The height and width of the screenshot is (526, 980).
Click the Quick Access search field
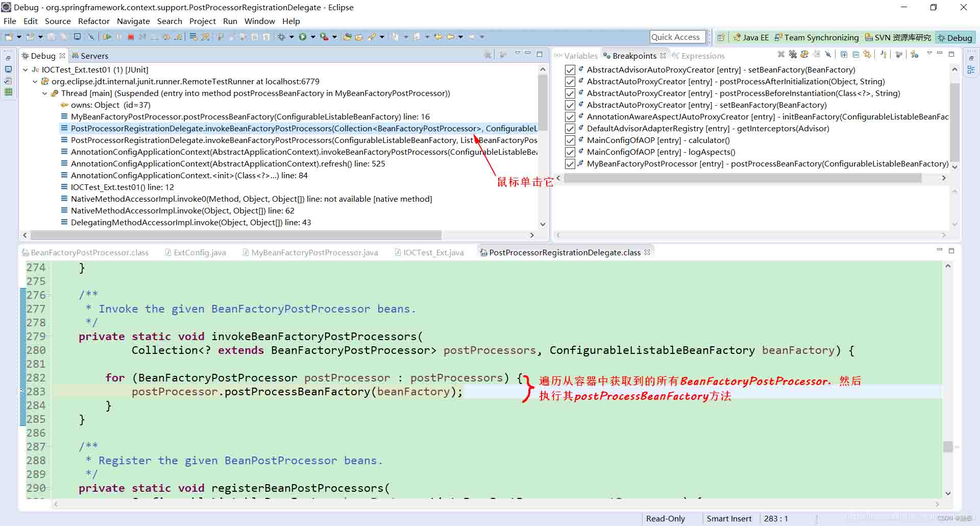tap(677, 37)
